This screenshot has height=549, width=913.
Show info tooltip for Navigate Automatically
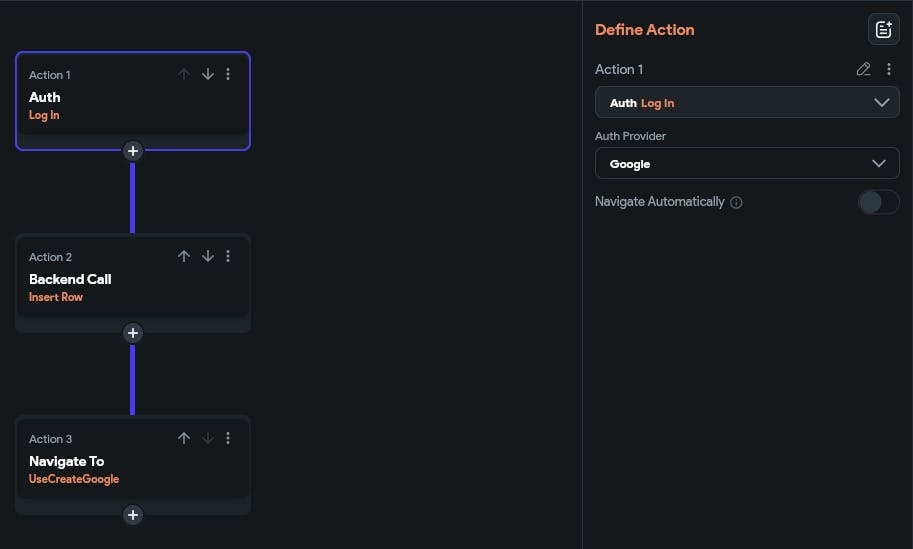click(x=736, y=202)
